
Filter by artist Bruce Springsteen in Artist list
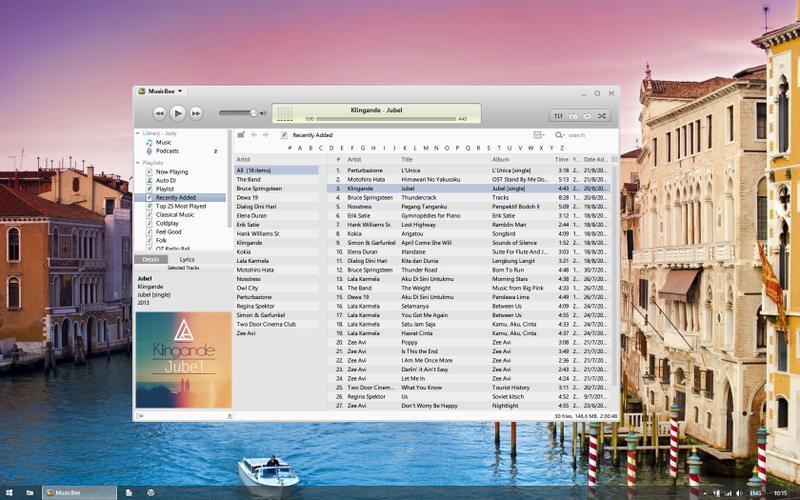pyautogui.click(x=277, y=188)
